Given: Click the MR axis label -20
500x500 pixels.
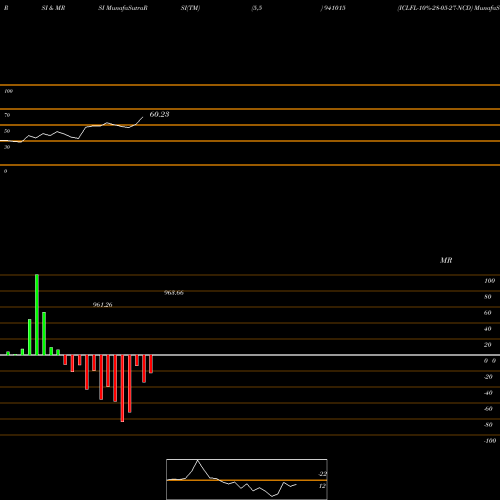Looking at the screenshot, I should 488,377.
